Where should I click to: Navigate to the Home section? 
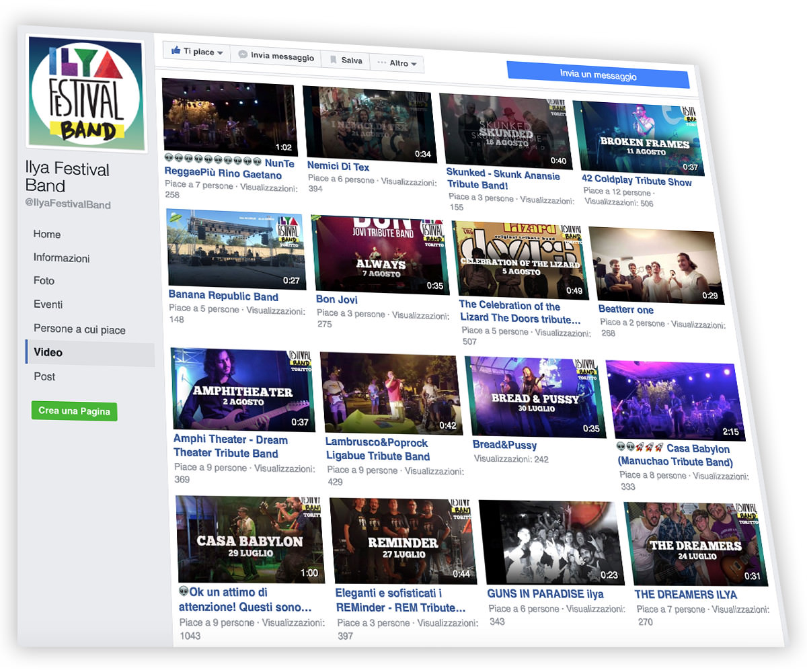(46, 235)
